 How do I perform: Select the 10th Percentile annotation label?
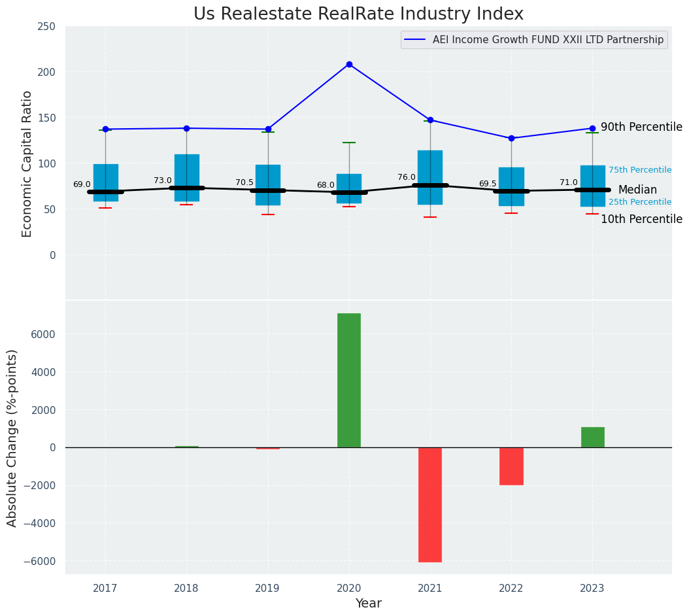pos(641,219)
